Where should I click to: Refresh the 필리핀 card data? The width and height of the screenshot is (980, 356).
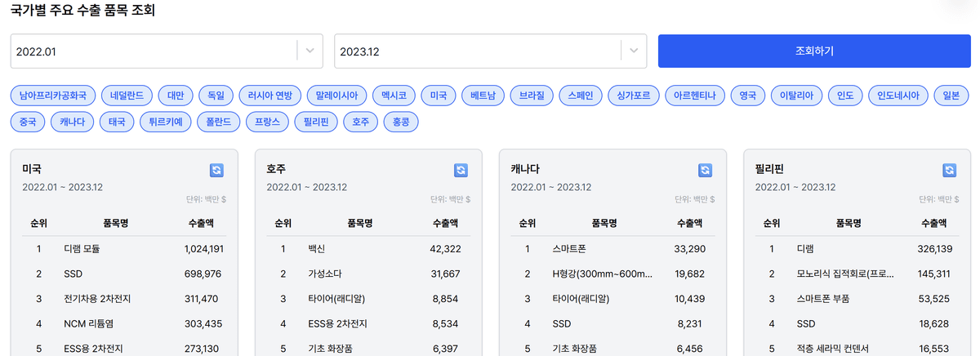click(x=949, y=170)
